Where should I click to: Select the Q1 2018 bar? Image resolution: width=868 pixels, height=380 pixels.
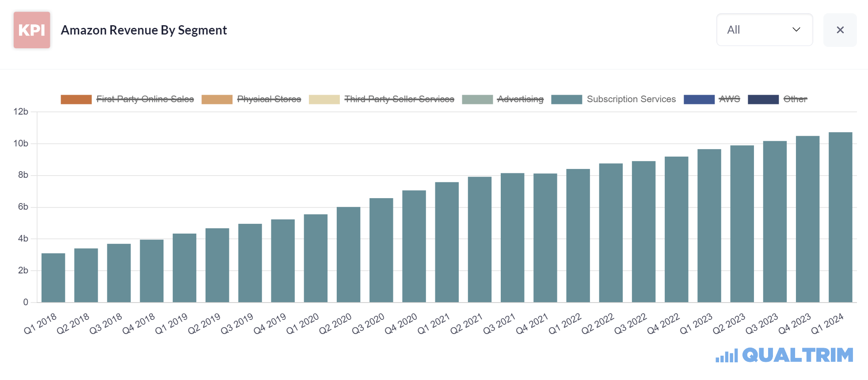point(53,278)
